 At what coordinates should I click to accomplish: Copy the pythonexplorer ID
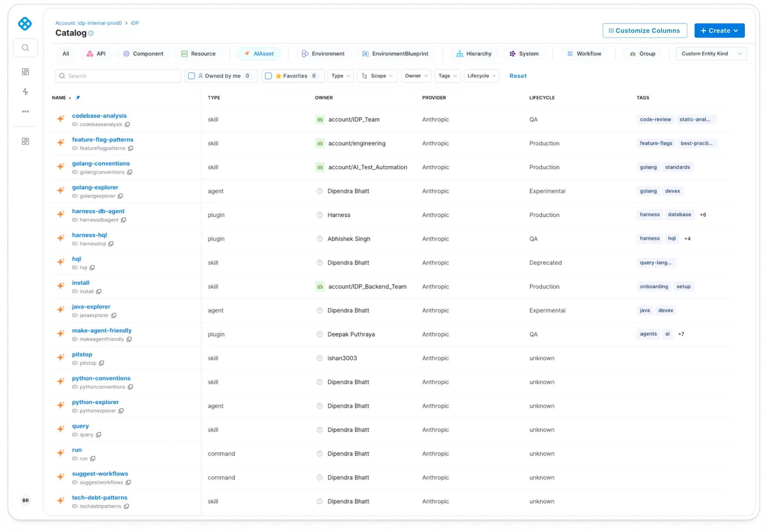pos(121,411)
